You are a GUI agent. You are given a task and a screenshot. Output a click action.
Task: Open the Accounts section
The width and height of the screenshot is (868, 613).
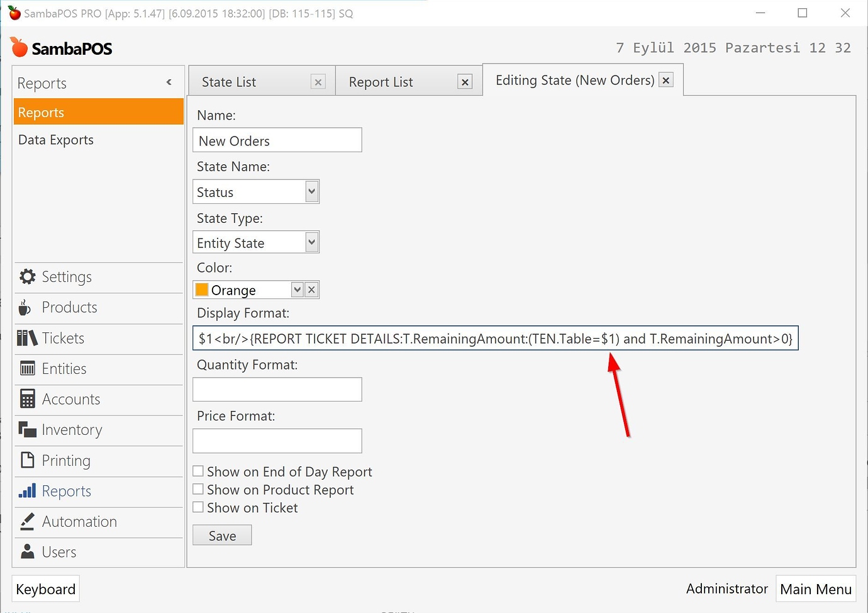tap(70, 399)
